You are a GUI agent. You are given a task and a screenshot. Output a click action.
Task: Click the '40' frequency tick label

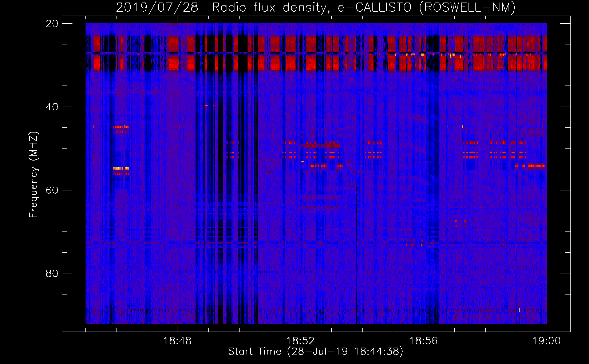[x=52, y=107]
